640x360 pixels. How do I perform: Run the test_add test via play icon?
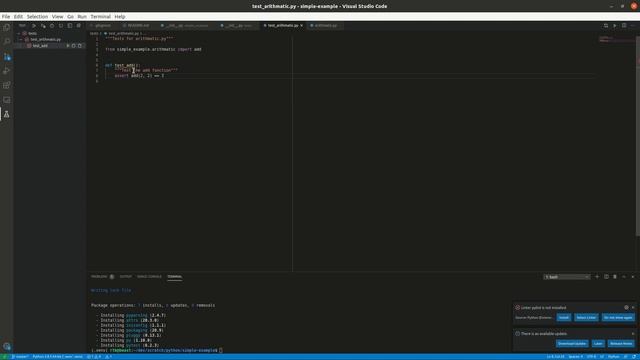pos(68,46)
